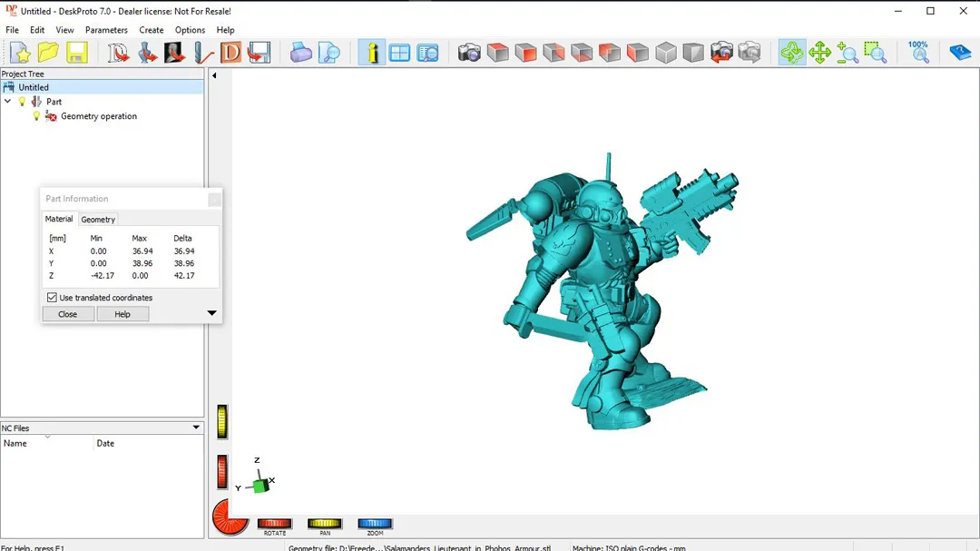Click the blue ZOOM thumbwheel
This screenshot has height=551, width=980.
coord(375,524)
